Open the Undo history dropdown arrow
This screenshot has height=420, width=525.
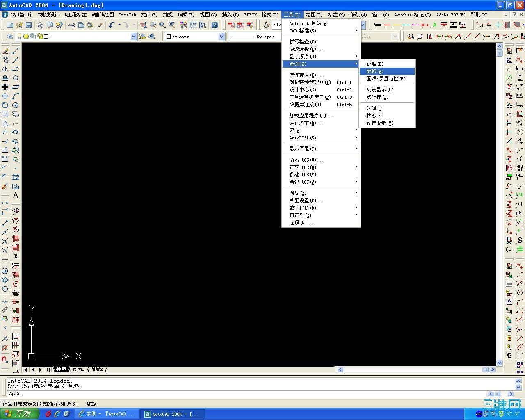(x=119, y=25)
